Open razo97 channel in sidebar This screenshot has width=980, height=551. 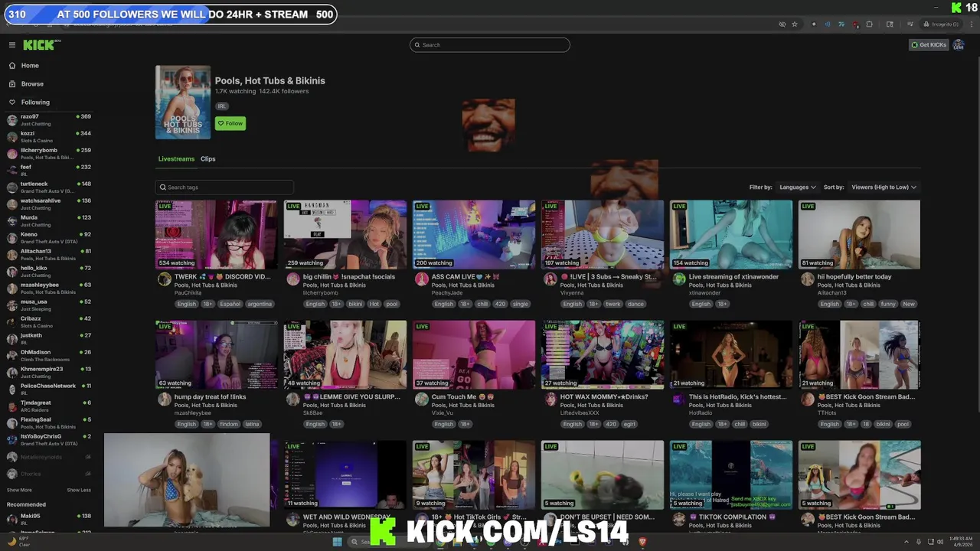pyautogui.click(x=49, y=120)
